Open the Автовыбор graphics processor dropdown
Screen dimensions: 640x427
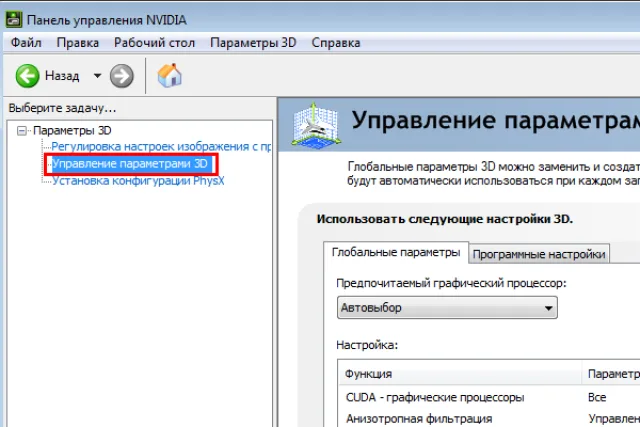(x=447, y=307)
